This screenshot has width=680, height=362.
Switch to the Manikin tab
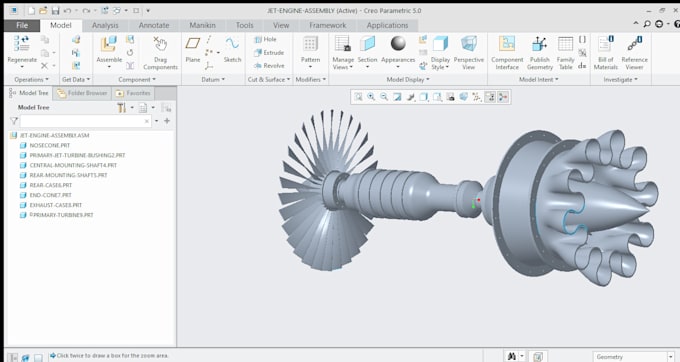coord(202,26)
